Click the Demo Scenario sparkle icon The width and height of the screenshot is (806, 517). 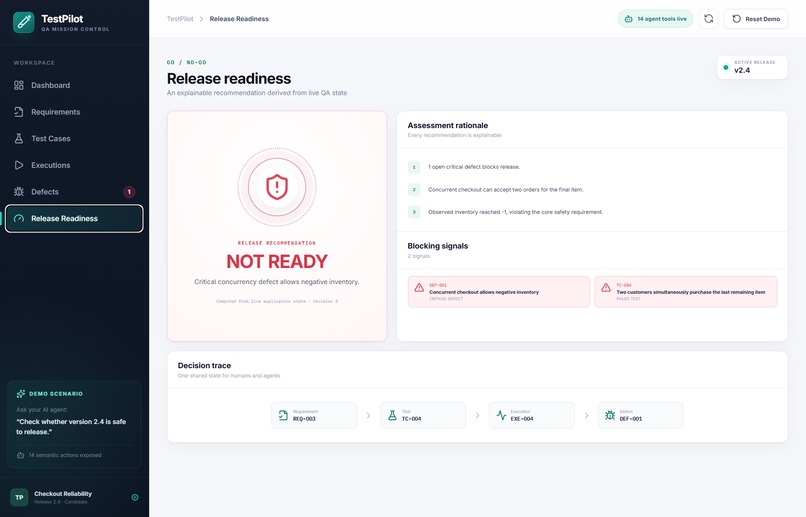pyautogui.click(x=21, y=394)
